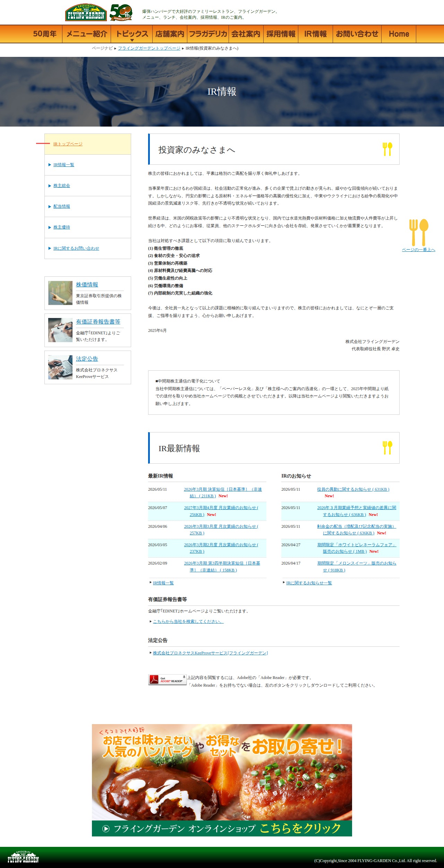Open メロンスイーツ 販売のお知らせ (918KB) link
Screen dimensions: 444x868
click(357, 567)
